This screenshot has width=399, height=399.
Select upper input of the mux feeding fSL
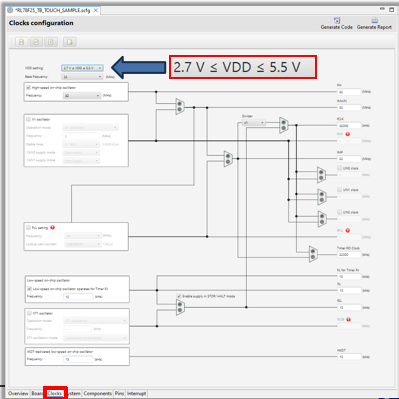tap(180, 304)
